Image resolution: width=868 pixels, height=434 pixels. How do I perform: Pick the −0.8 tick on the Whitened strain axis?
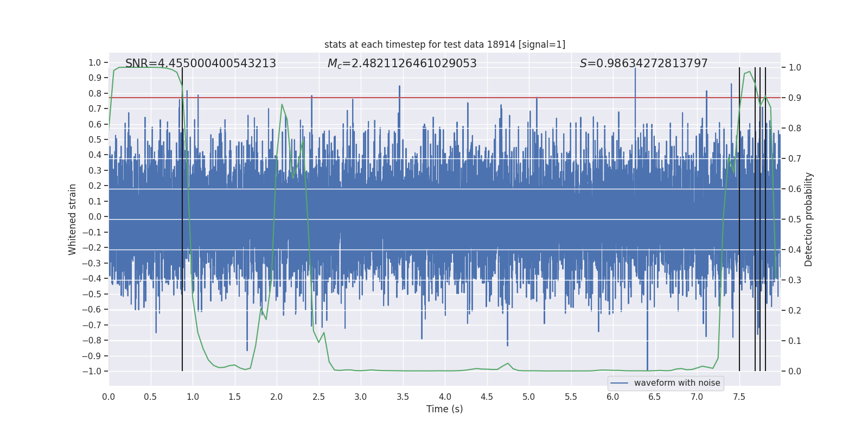[x=92, y=340]
